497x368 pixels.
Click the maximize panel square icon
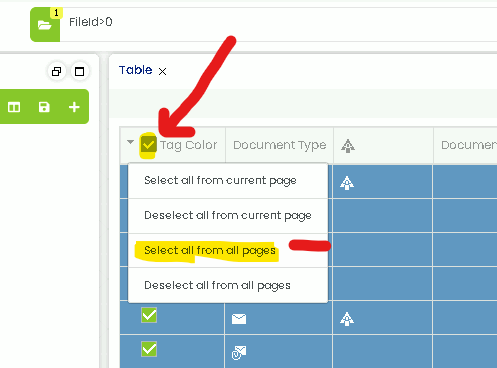click(79, 71)
